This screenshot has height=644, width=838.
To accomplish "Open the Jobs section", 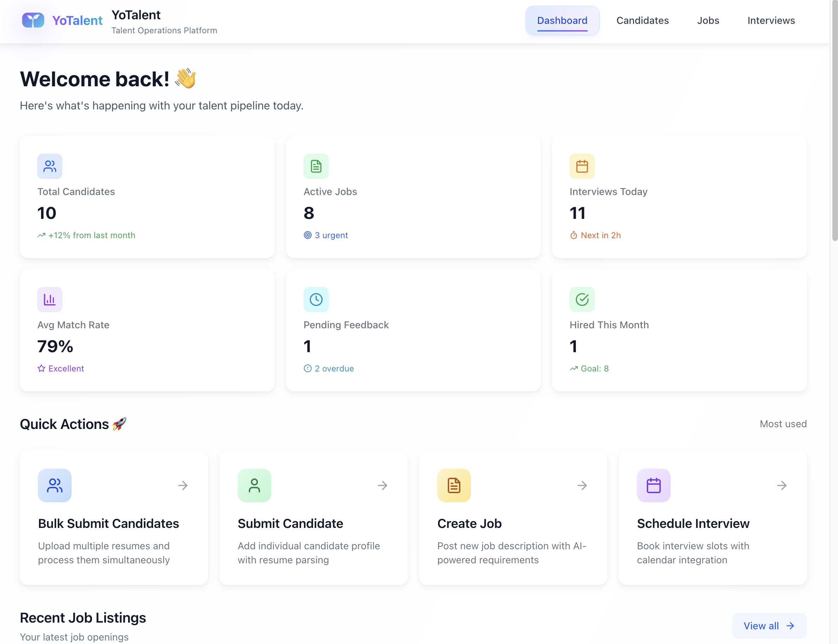I will click(707, 20).
